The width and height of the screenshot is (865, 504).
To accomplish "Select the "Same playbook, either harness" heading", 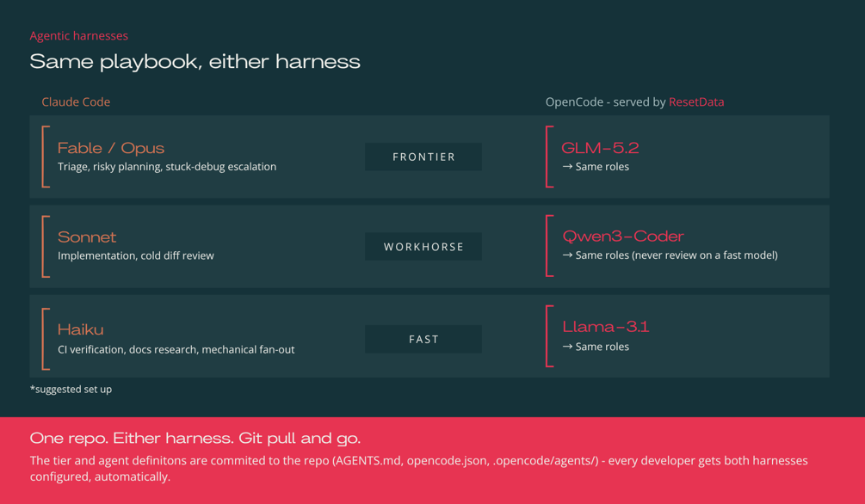I will click(x=195, y=61).
